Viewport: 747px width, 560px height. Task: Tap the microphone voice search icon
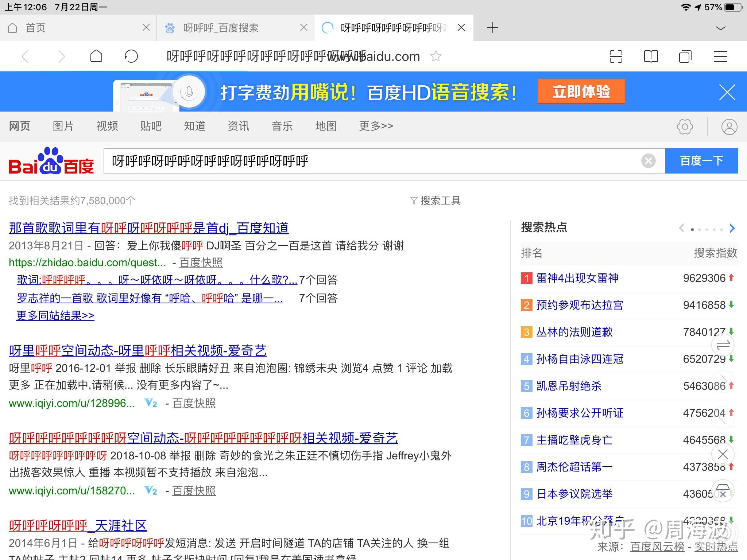189,92
